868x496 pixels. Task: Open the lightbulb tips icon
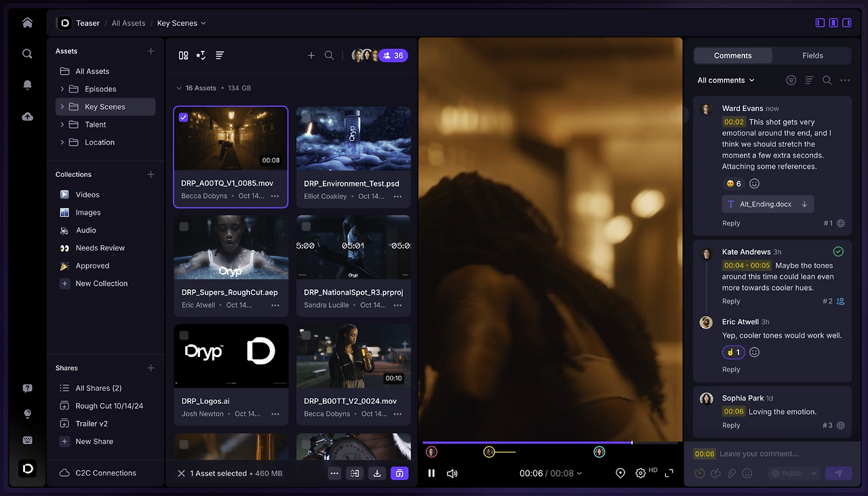pos(27,414)
